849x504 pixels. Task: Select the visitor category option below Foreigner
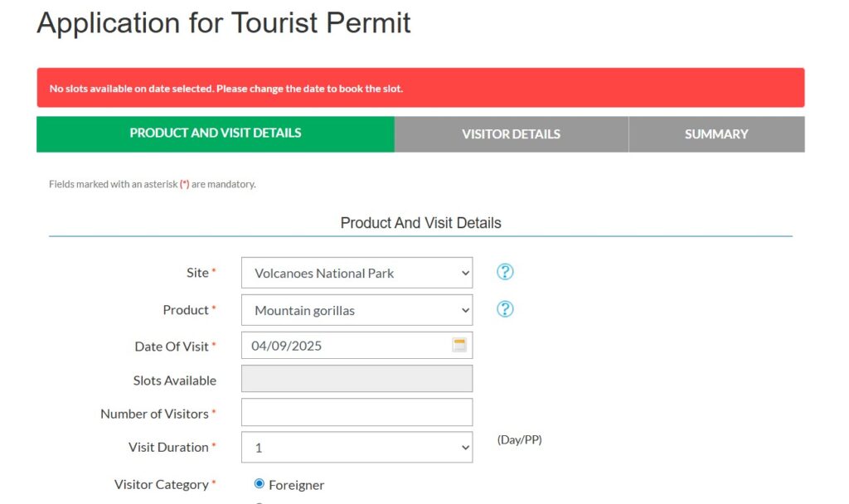click(x=258, y=501)
